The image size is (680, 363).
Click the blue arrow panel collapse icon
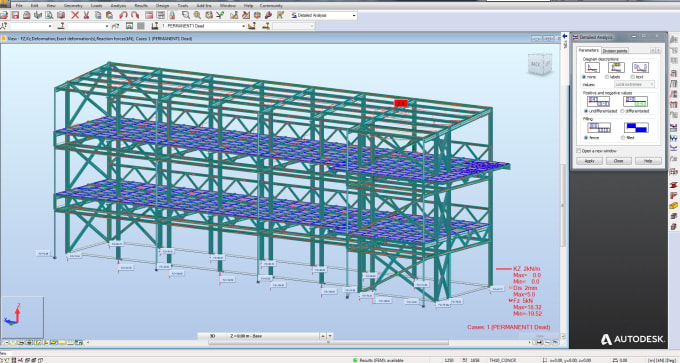(x=565, y=36)
